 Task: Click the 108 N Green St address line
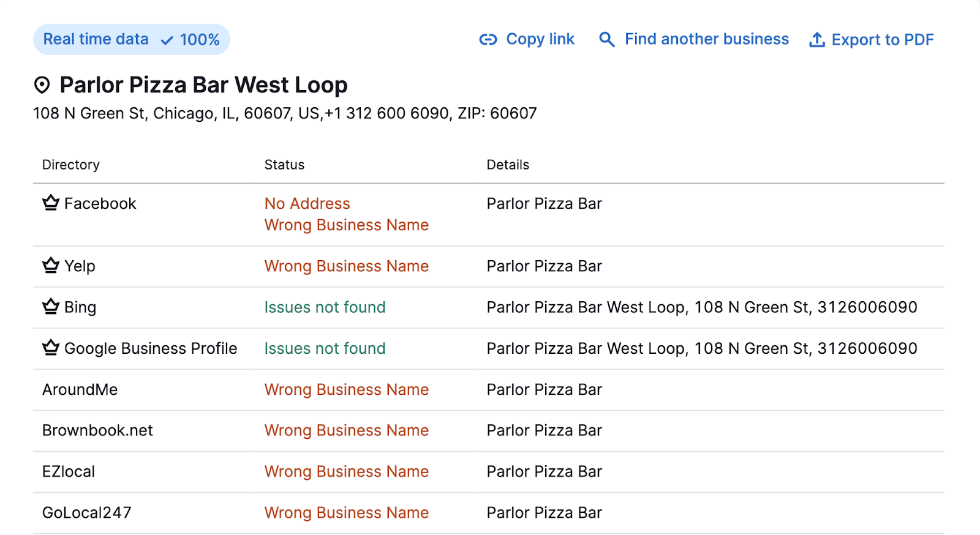click(285, 113)
